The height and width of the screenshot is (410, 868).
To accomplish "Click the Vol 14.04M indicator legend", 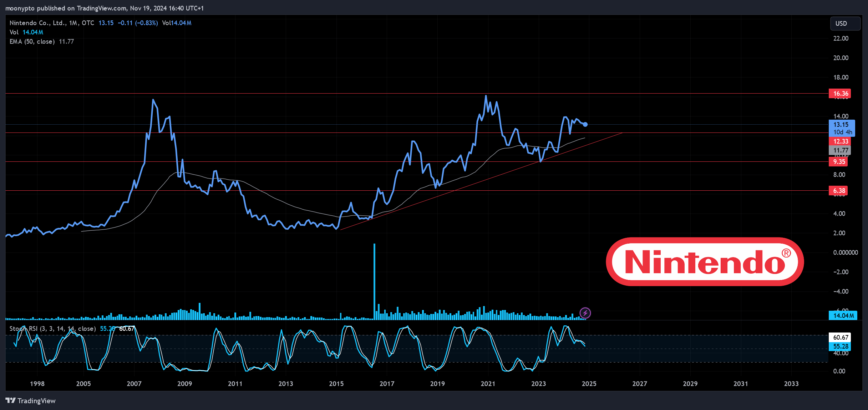I will click(x=26, y=32).
